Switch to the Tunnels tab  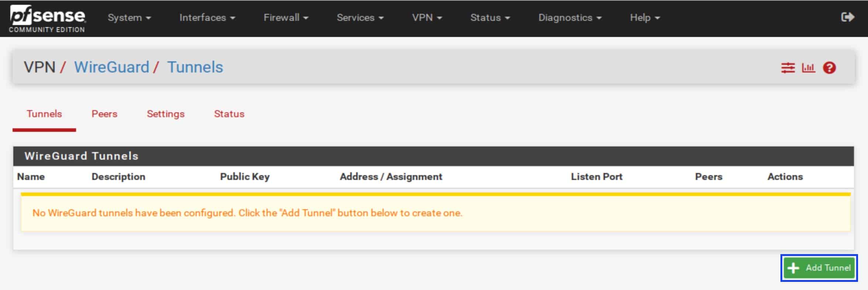(44, 114)
